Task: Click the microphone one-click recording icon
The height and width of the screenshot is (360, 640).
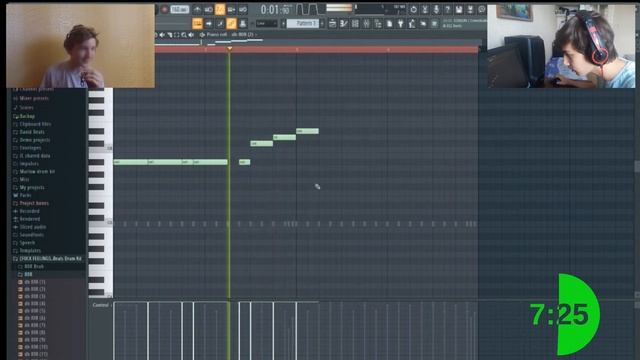Action: pos(436,9)
